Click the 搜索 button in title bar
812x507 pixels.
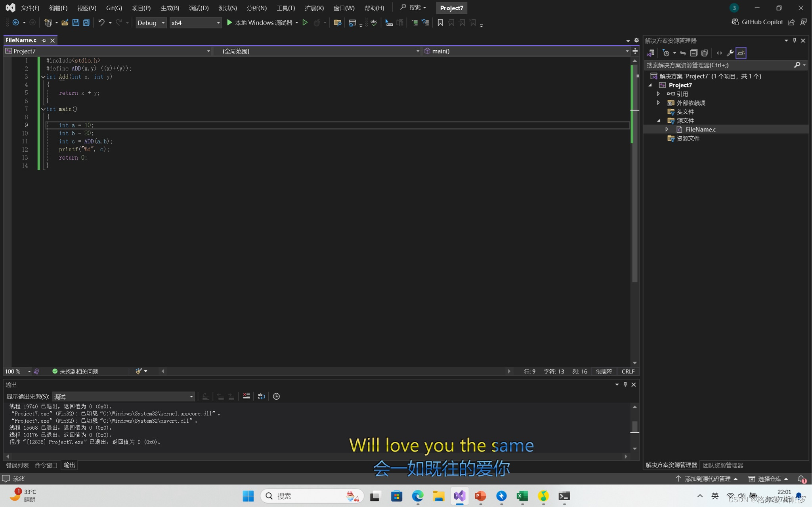[x=413, y=8]
